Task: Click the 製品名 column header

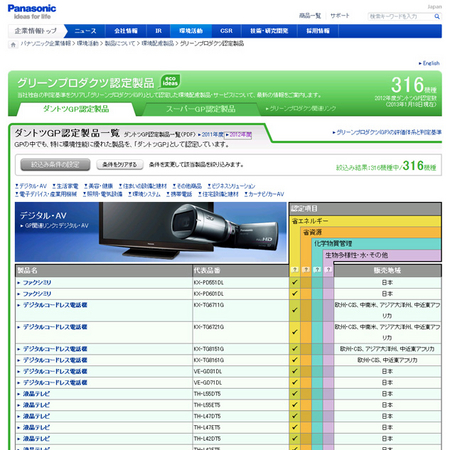Action: tap(104, 271)
